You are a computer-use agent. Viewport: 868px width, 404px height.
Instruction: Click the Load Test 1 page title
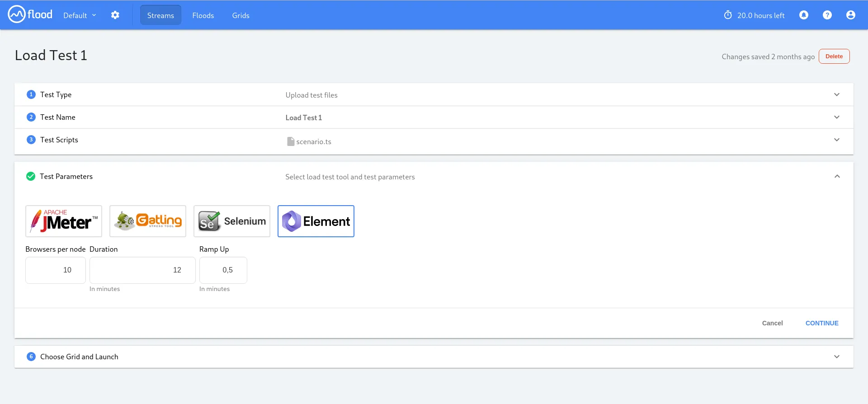click(51, 55)
